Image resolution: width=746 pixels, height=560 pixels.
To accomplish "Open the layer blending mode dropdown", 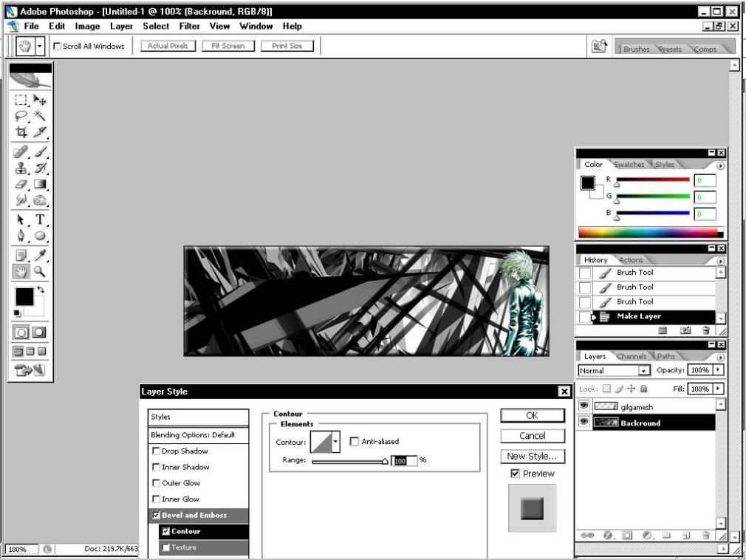I will click(644, 371).
